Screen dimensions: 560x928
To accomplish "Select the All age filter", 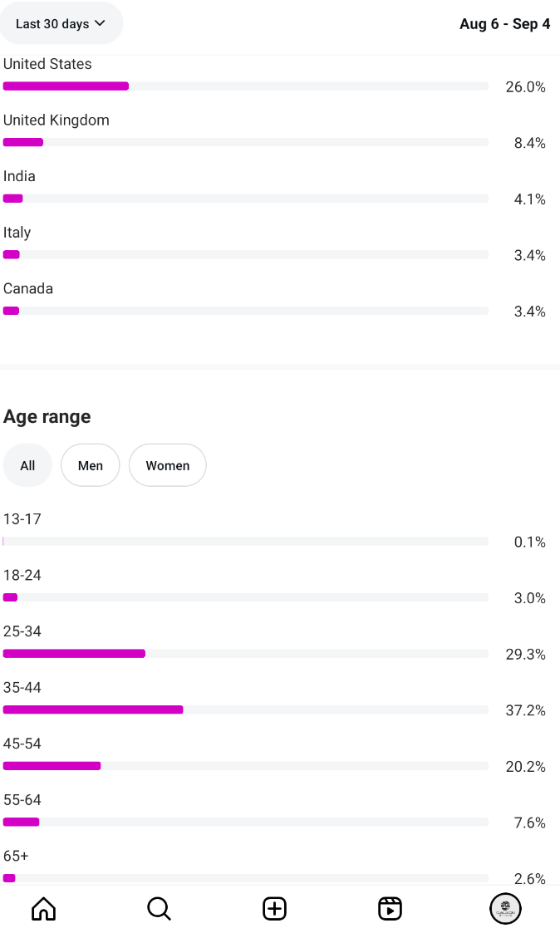I will point(27,465).
